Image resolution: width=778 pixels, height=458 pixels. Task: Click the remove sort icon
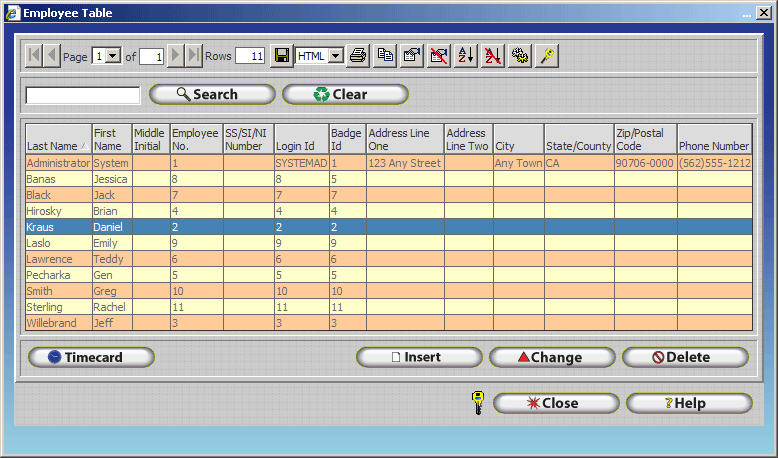click(493, 56)
